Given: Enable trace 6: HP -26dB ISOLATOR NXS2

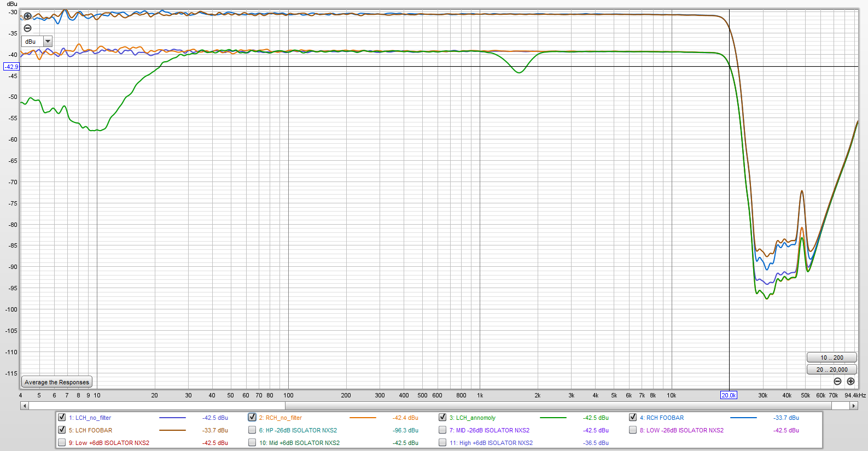Looking at the screenshot, I should [x=252, y=430].
